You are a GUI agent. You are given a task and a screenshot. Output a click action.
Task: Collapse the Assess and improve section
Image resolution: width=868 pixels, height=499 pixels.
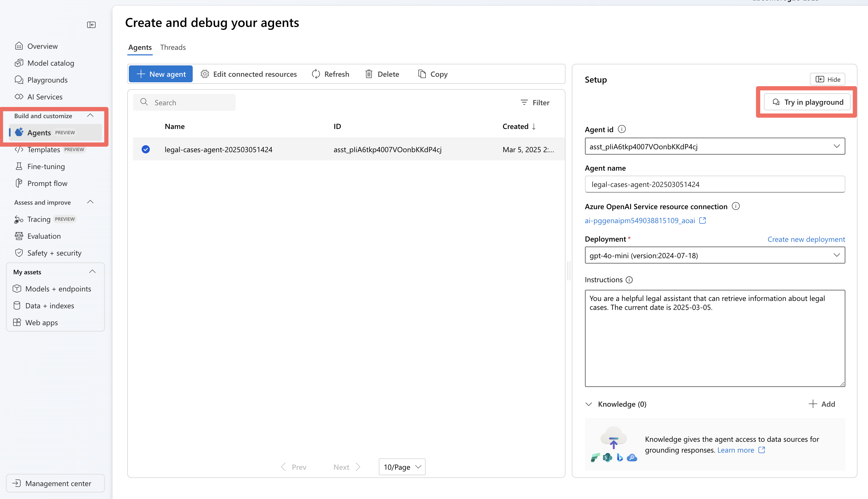pyautogui.click(x=90, y=202)
